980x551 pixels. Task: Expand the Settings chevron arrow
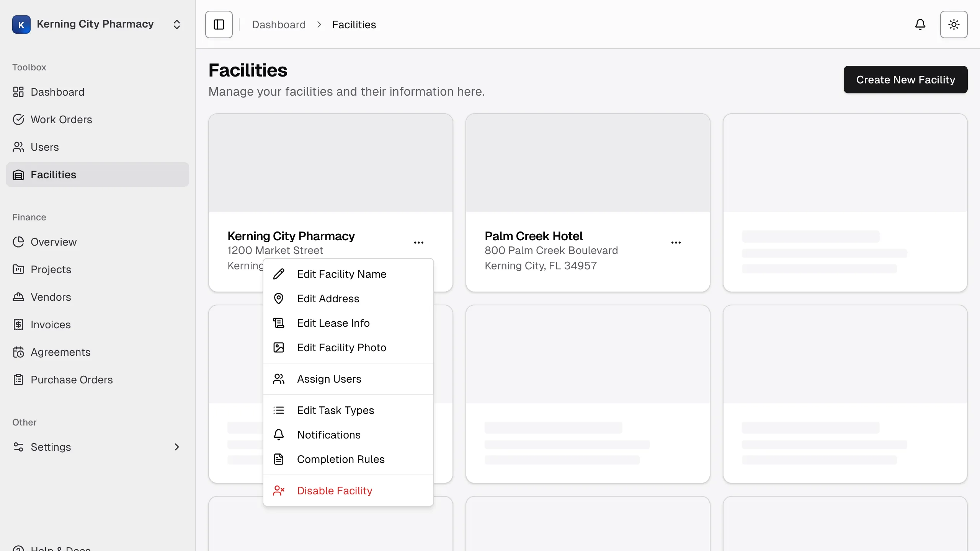click(x=176, y=447)
